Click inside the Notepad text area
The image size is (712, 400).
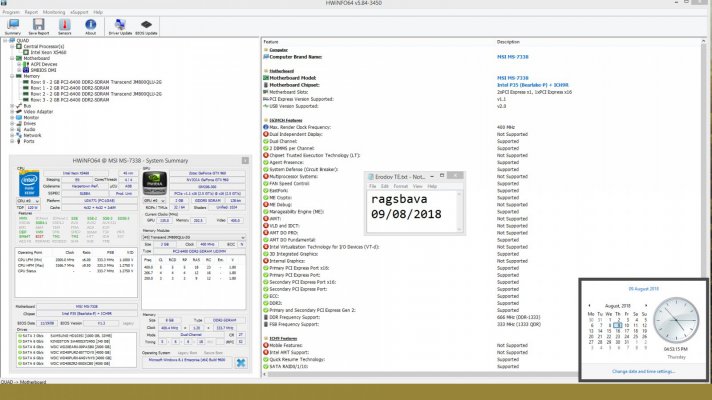point(411,211)
